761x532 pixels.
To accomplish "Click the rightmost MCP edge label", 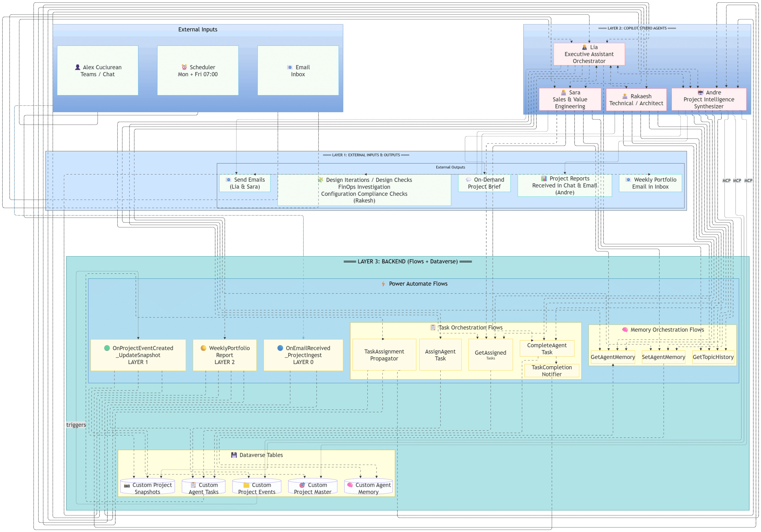I will click(x=749, y=181).
